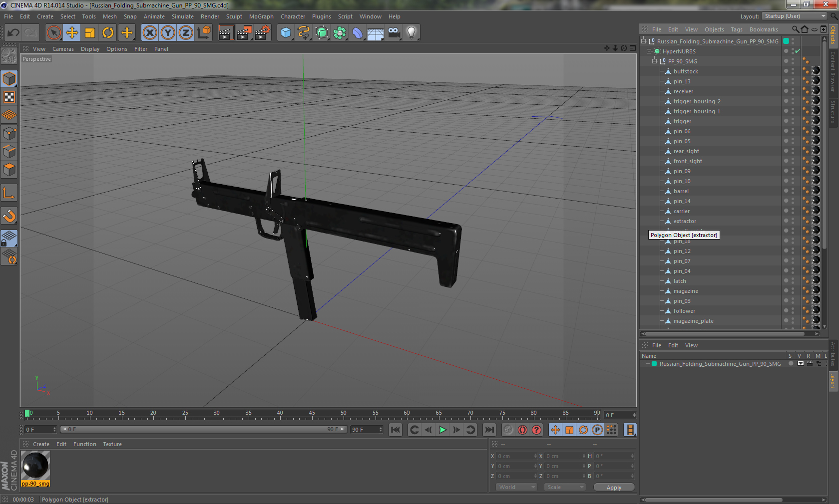Switch to Texture mode
Viewport: 839px width, 504px height.
[9, 97]
